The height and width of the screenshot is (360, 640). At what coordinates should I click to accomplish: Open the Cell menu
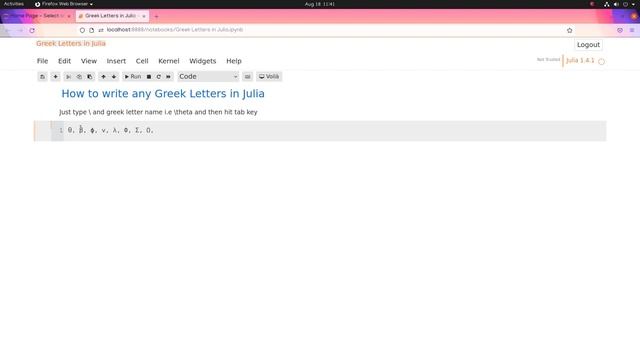pyautogui.click(x=142, y=61)
